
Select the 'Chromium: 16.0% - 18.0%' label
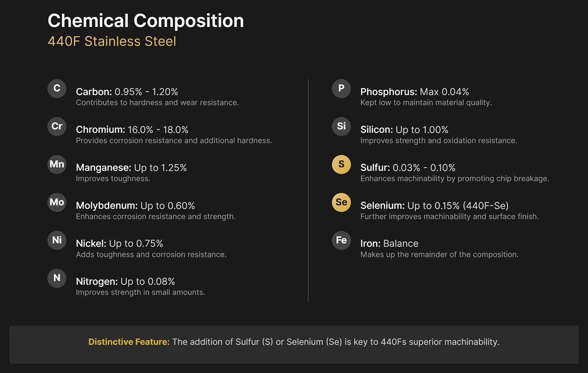tap(132, 130)
